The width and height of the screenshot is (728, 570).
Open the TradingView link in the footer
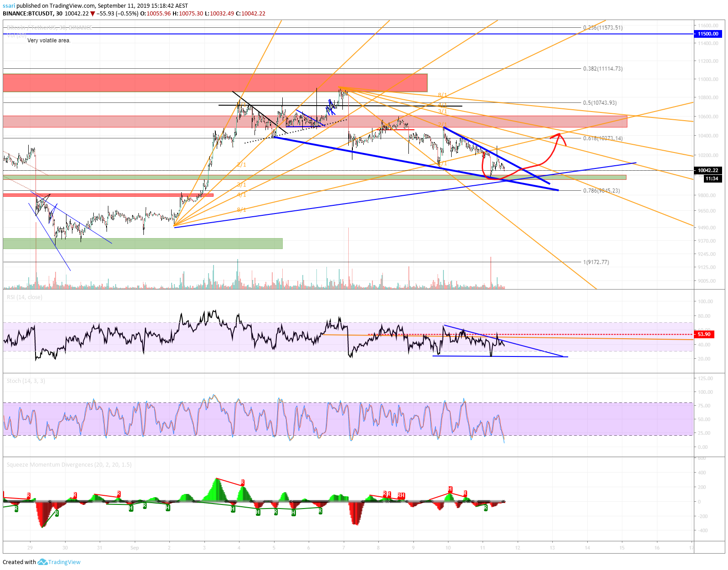[x=64, y=562]
